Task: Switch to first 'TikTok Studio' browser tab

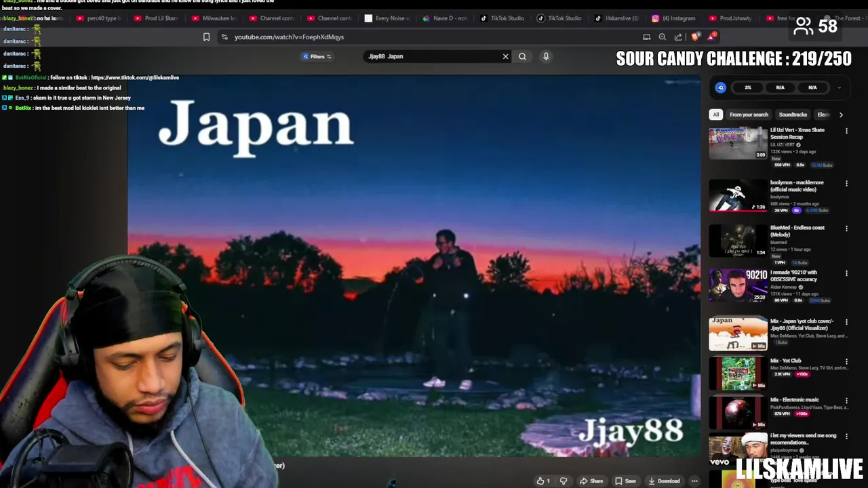Action: coord(502,18)
